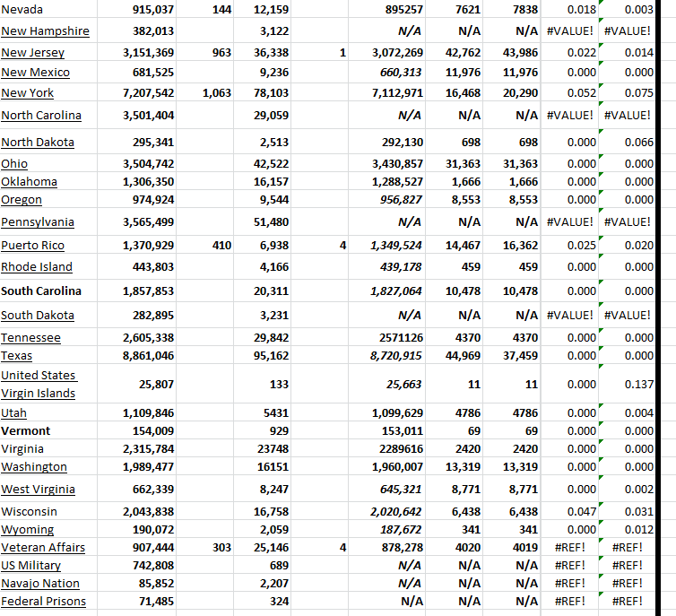676x616 pixels.
Task: Select the Nevada cell
Action: tap(48, 10)
